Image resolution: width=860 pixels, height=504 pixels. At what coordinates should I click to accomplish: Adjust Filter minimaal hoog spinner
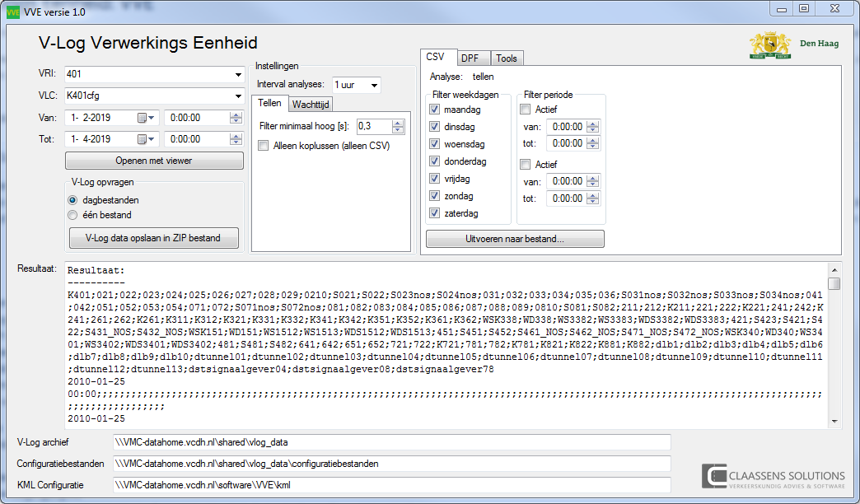398,127
